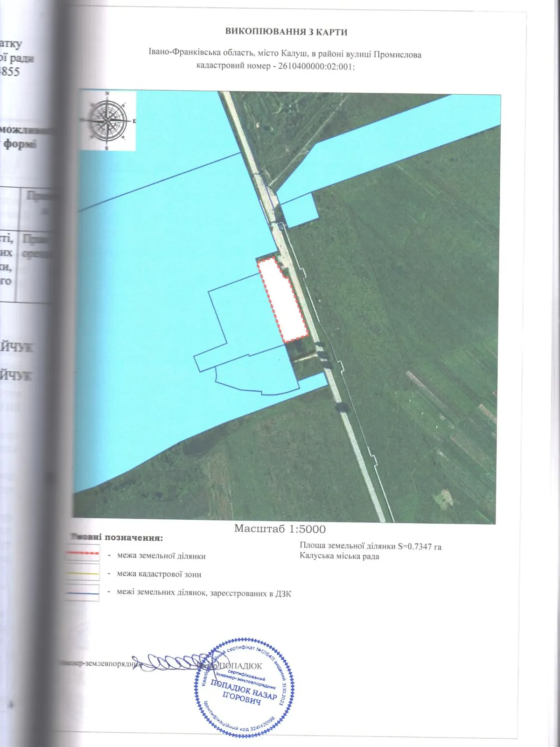Image resolution: width=560 pixels, height=747 pixels.
Task: Click the legend label "межа кадастрової зони"
Action: (159, 574)
